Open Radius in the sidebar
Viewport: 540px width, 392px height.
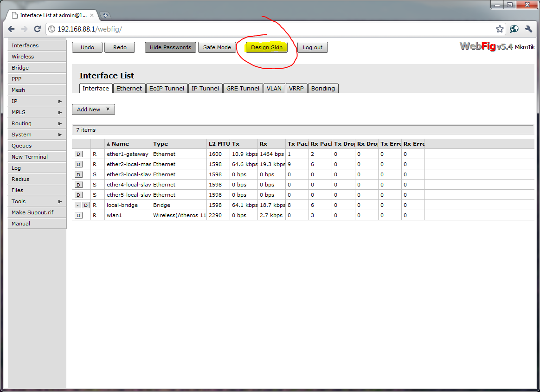[x=37, y=179]
